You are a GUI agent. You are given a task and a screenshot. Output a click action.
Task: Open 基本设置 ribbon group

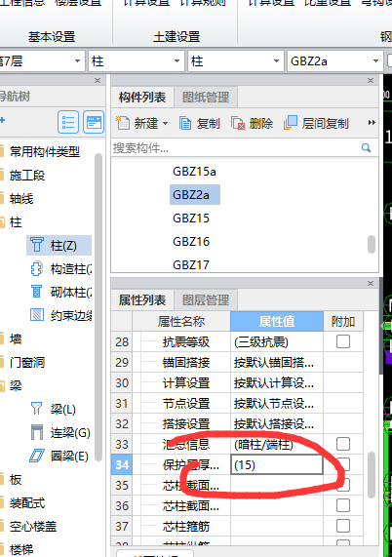(52, 37)
